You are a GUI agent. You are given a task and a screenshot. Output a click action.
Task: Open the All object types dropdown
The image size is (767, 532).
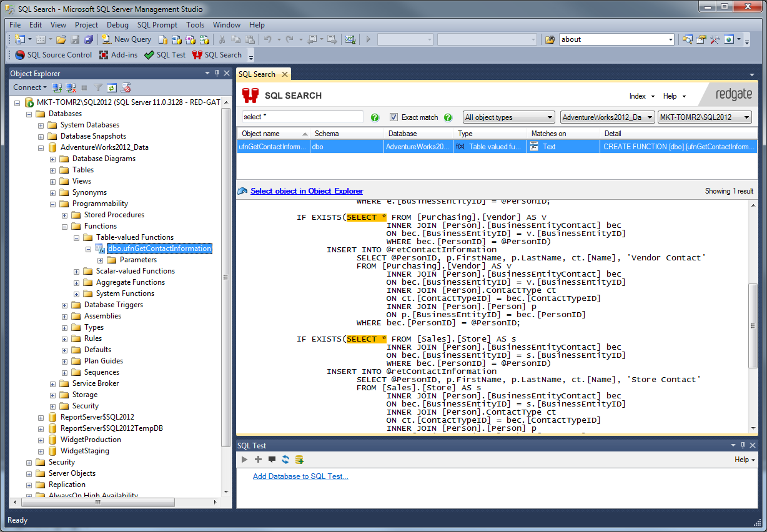pyautogui.click(x=508, y=117)
